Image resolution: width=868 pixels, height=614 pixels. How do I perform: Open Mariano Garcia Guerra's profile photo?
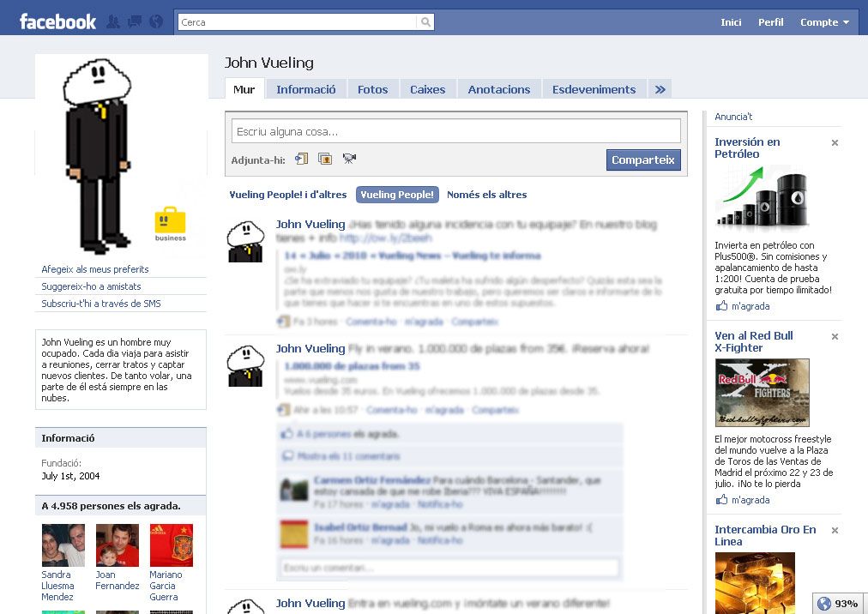(172, 545)
